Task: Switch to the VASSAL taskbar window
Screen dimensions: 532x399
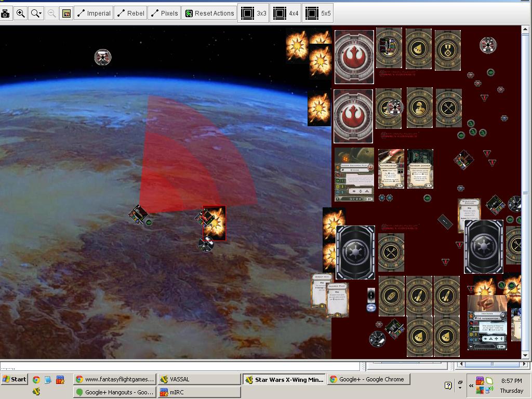Action: tap(199, 379)
